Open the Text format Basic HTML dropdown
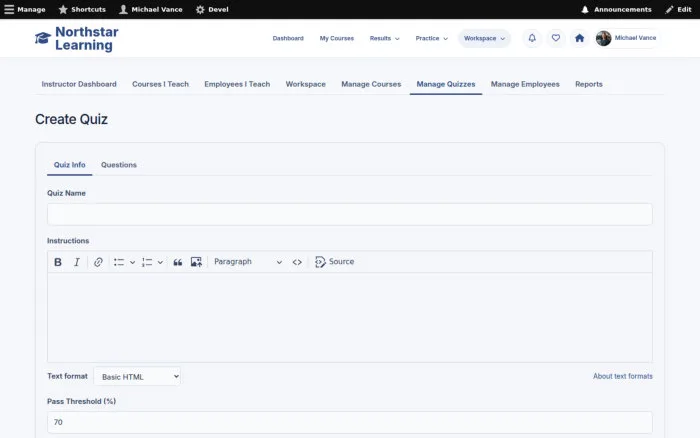The height and width of the screenshot is (438, 700). click(137, 376)
